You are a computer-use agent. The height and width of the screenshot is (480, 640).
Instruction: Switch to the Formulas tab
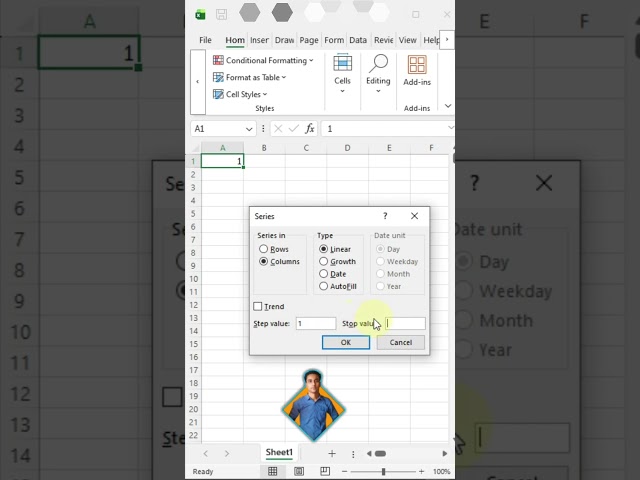pyautogui.click(x=334, y=40)
